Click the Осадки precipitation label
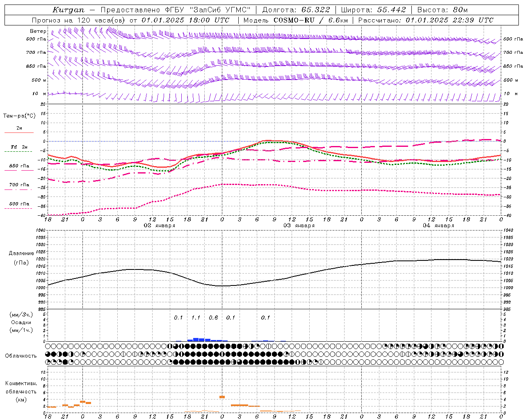The height and width of the screenshot is (420, 525). pos(21,322)
